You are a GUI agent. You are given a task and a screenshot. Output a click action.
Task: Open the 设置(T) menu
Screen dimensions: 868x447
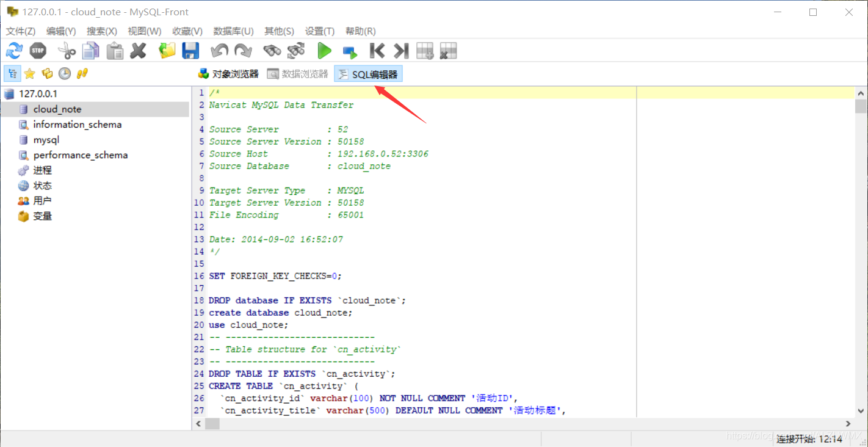[x=320, y=31]
